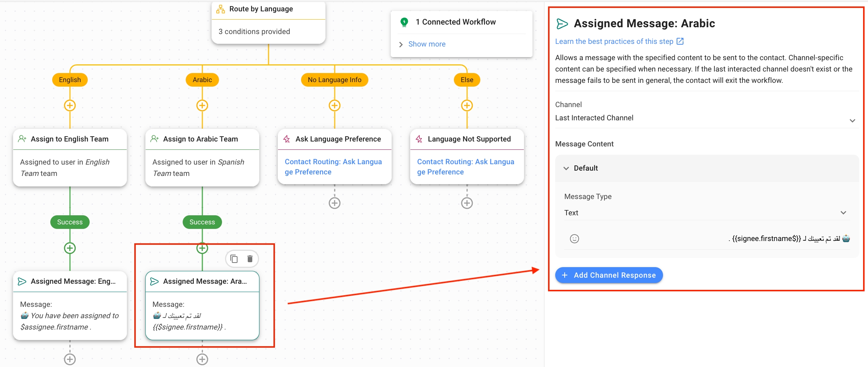
Task: Add step under English branch label
Action: (70, 106)
